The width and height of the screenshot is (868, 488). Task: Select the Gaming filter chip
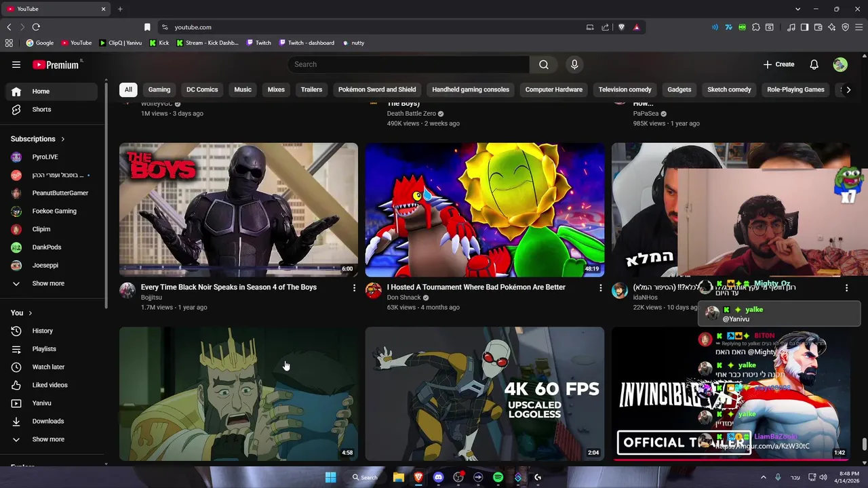[159, 89]
